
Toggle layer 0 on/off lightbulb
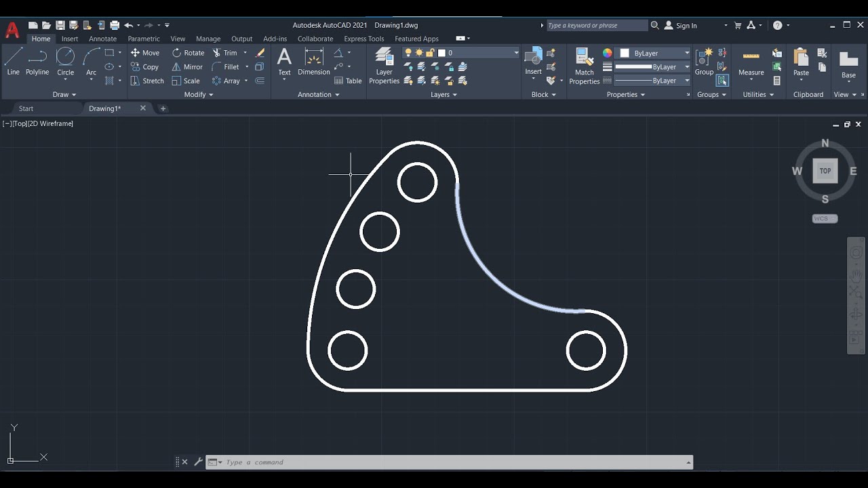point(408,53)
